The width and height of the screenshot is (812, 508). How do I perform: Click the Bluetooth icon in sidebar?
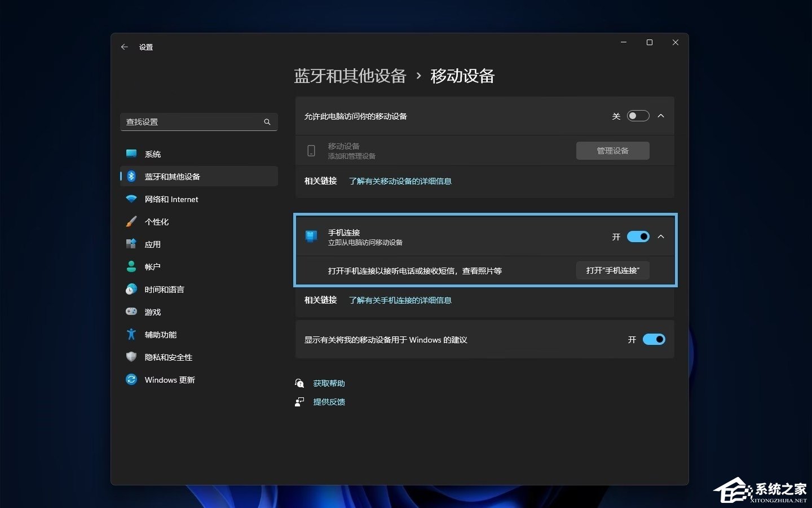(131, 177)
